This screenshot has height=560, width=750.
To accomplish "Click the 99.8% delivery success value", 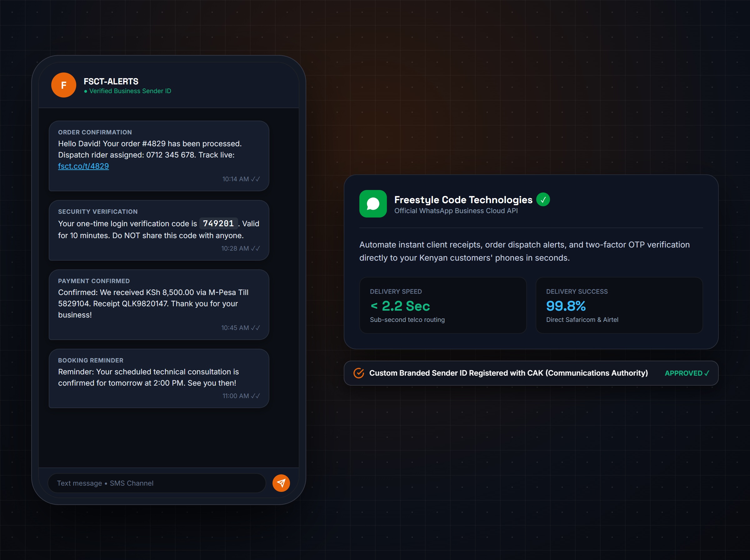I will point(566,306).
